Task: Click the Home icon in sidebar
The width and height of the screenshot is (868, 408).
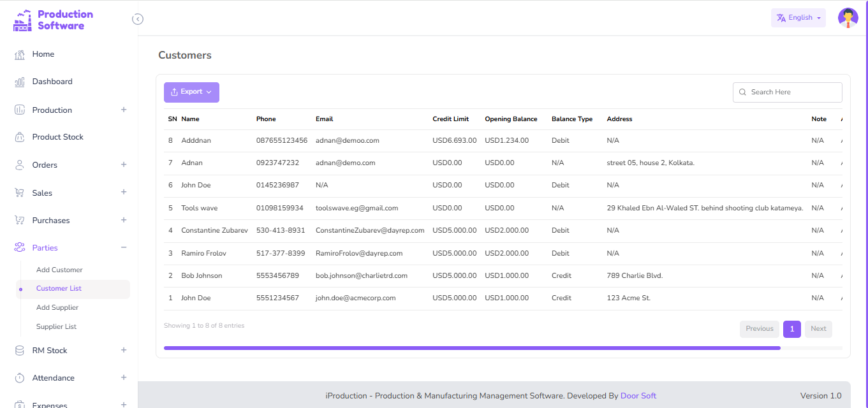Action: tap(20, 55)
